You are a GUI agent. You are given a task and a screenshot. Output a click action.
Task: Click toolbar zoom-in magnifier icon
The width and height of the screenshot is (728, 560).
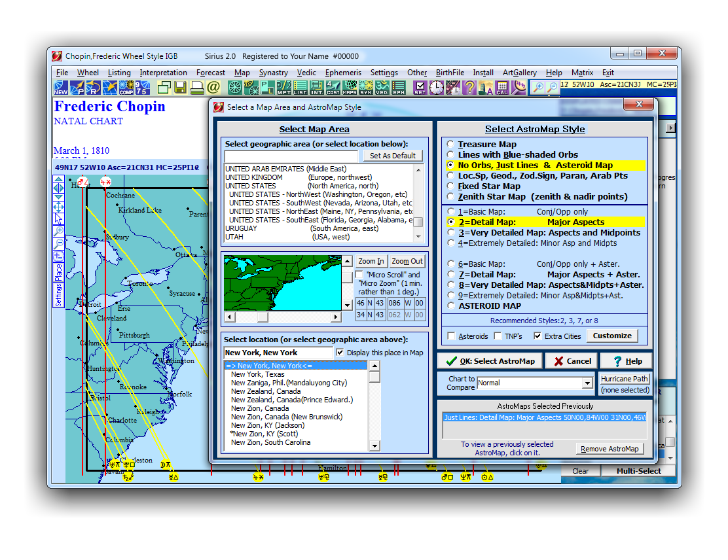pyautogui.click(x=537, y=87)
